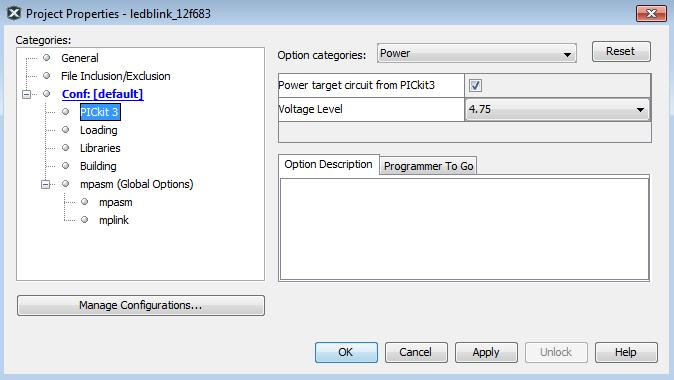
Task: Click the bullet icon beside Building
Action: 65,165
